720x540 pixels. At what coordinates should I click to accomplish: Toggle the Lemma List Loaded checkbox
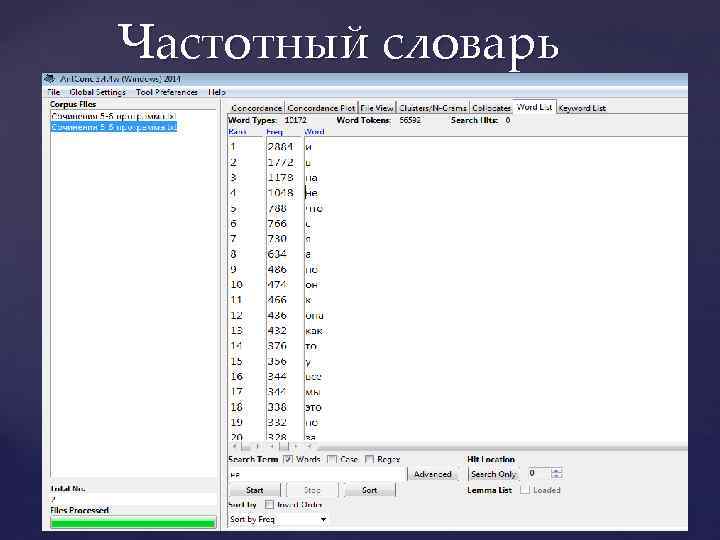click(524, 490)
